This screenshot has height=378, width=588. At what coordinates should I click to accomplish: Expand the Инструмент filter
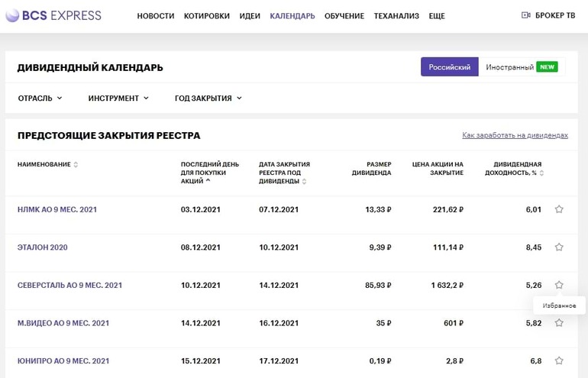(x=118, y=99)
